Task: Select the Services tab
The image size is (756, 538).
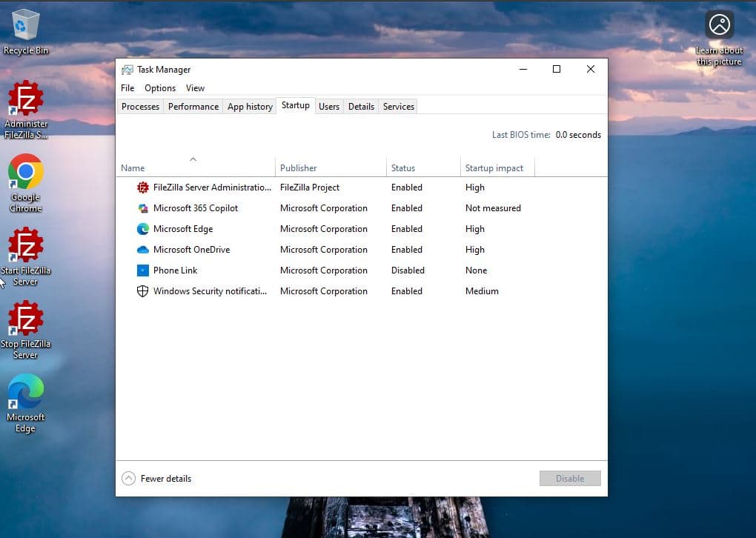Action: (398, 107)
